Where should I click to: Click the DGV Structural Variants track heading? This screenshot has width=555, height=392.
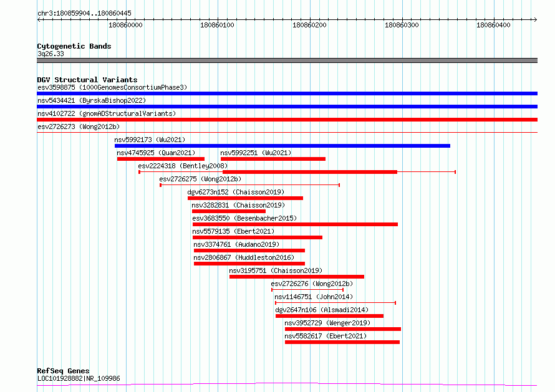coord(87,80)
